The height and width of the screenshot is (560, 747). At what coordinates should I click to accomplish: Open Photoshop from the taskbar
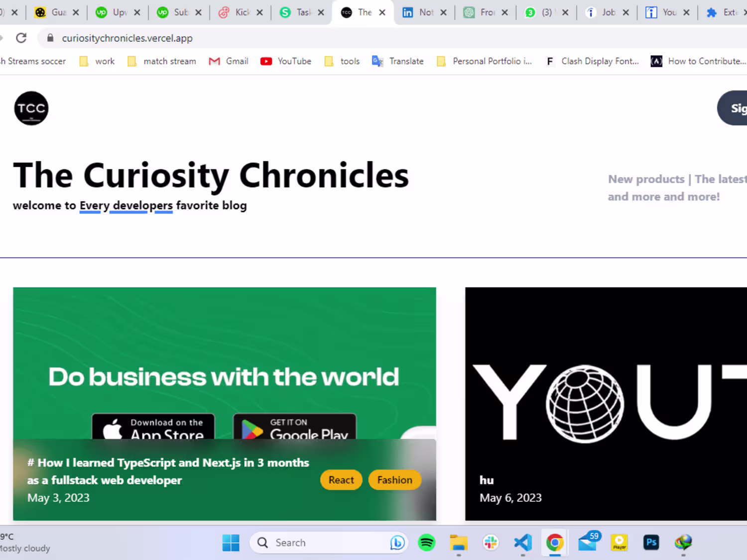click(x=651, y=542)
